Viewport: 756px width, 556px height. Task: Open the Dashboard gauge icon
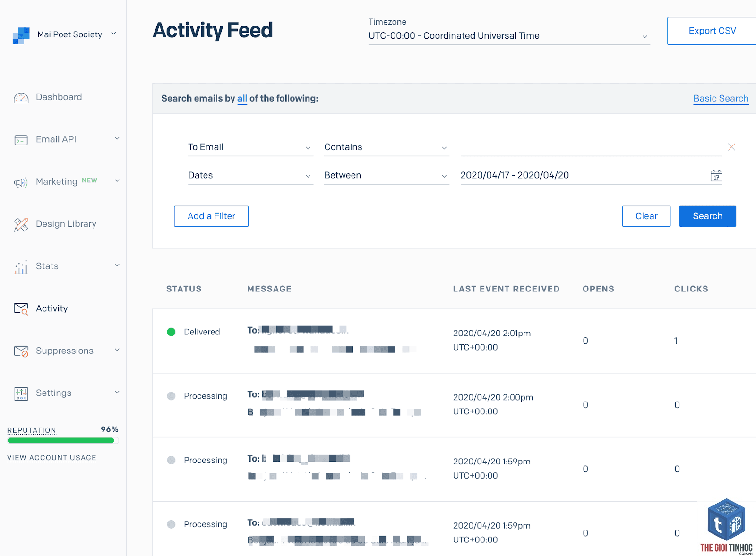pyautogui.click(x=21, y=97)
